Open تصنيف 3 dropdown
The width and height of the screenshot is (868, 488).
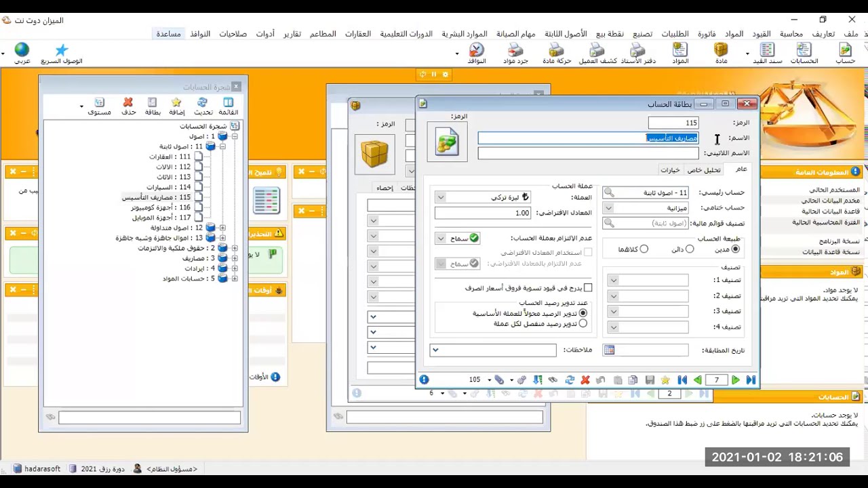coord(614,312)
